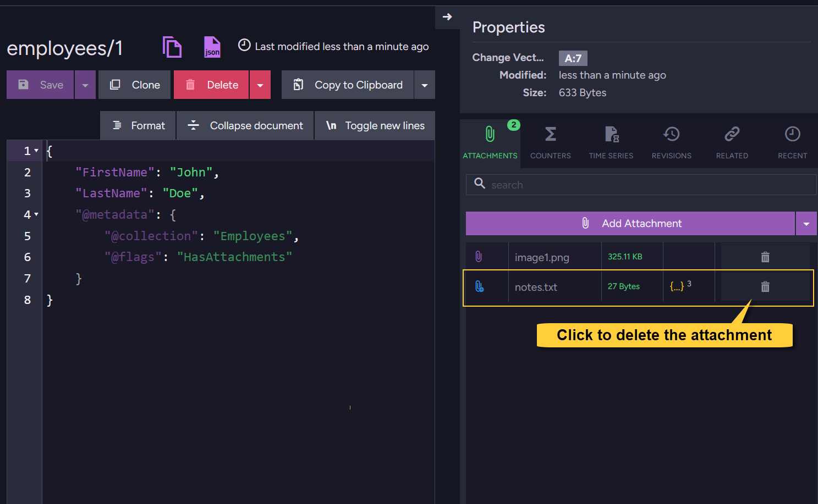Click the notes.txt paperclip icon
This screenshot has width=818, height=504.
tap(479, 286)
